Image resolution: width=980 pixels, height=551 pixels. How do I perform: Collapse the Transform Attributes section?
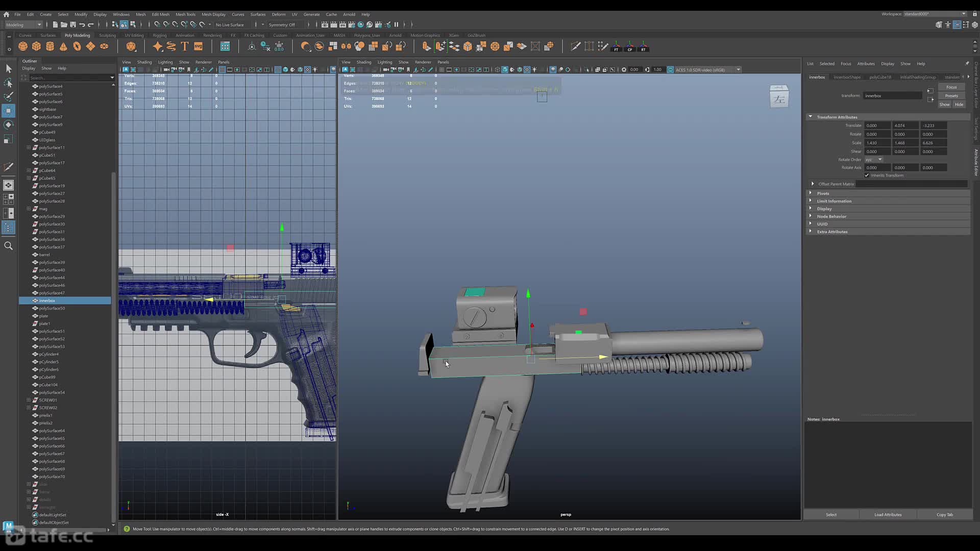[811, 117]
